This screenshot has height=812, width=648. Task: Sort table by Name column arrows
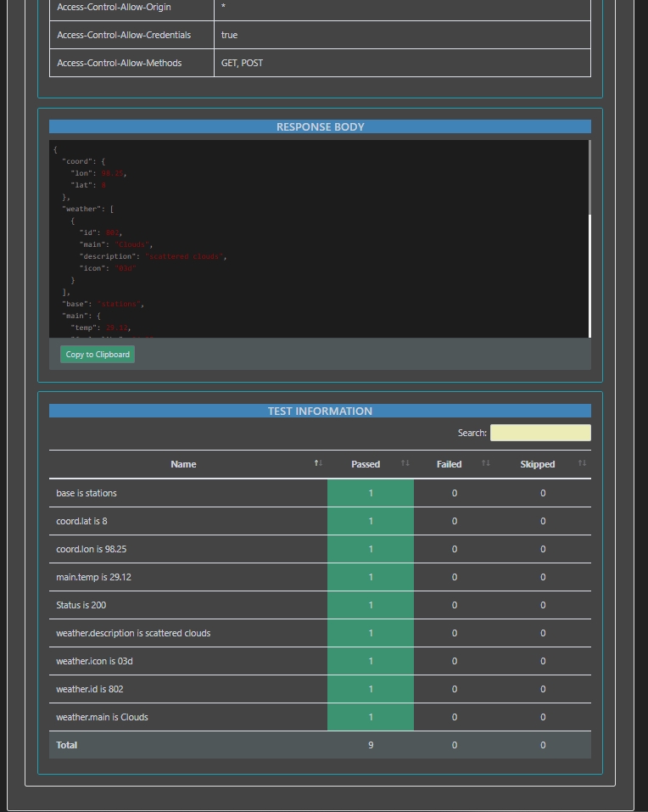(x=318, y=463)
